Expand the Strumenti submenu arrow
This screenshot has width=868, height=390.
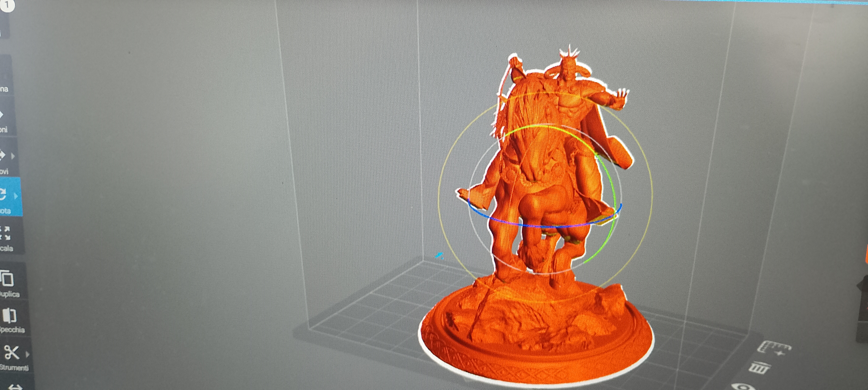coord(28,354)
